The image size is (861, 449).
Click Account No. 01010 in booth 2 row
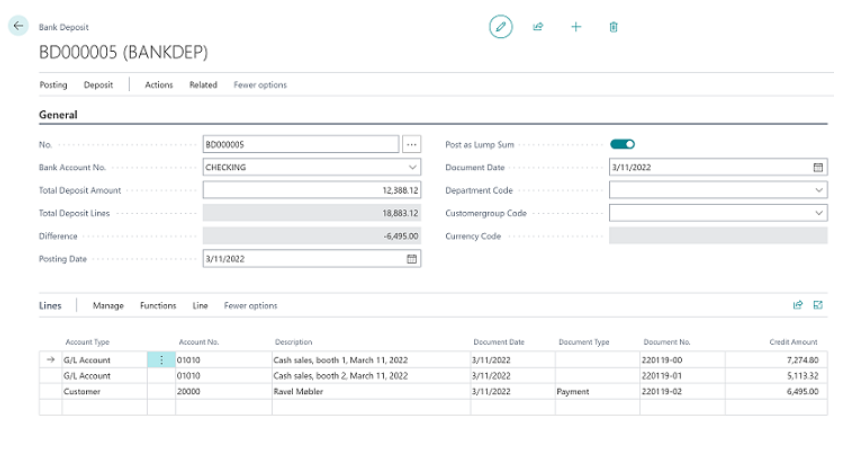[223, 376]
